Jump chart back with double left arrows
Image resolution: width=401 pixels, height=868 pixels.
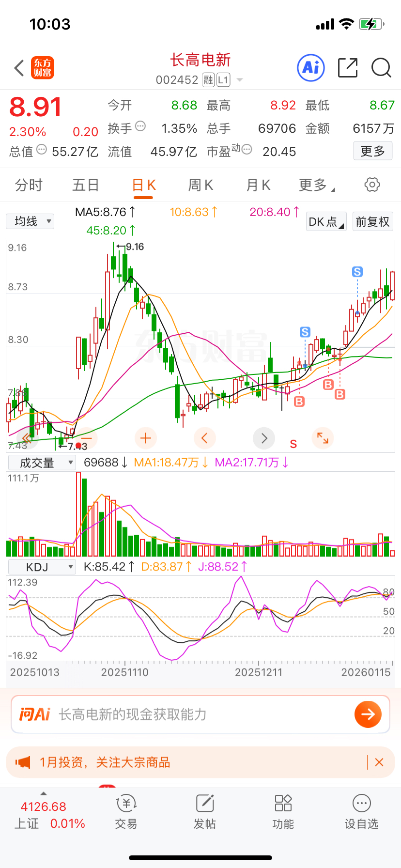point(27,439)
